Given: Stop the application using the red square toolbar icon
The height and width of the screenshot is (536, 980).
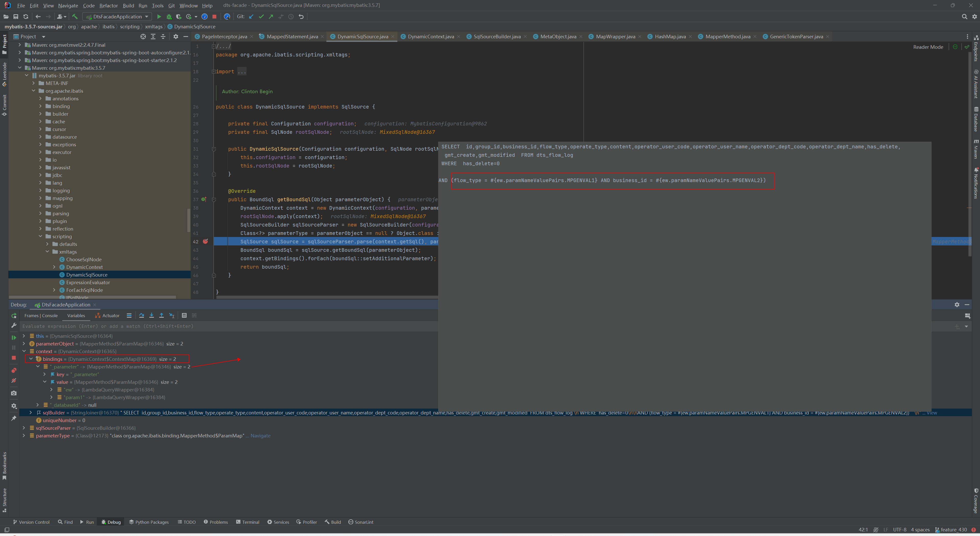Looking at the screenshot, I should (x=214, y=17).
